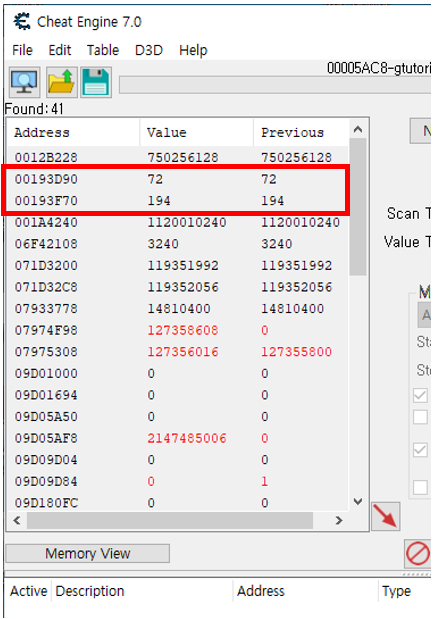Select address 07974F98 row

click(178, 330)
